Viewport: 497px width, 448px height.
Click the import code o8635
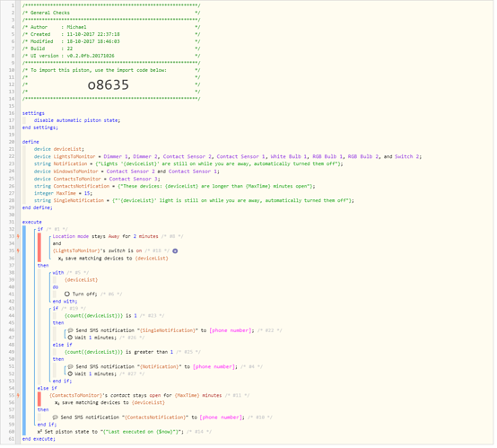click(109, 85)
